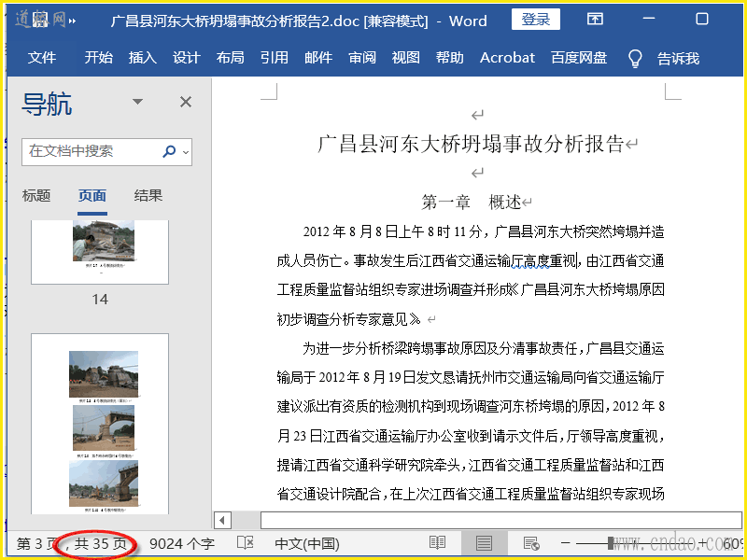Screen dimensions: 747x560
Task: Switch to the 结果 navigation tab
Action: 148,195
